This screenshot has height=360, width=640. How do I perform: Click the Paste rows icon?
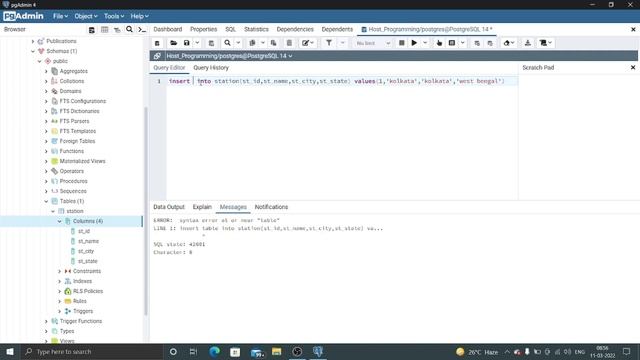[x=273, y=43]
